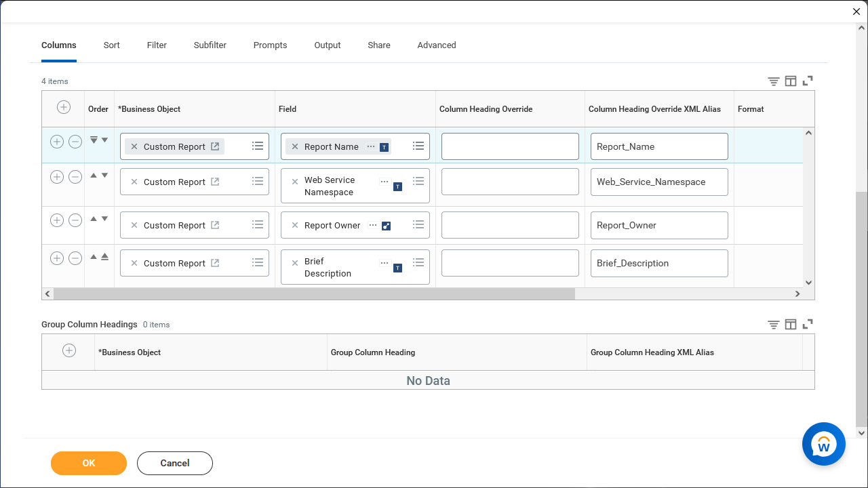Switch to the Sort tab
The image size is (868, 488).
[111, 45]
